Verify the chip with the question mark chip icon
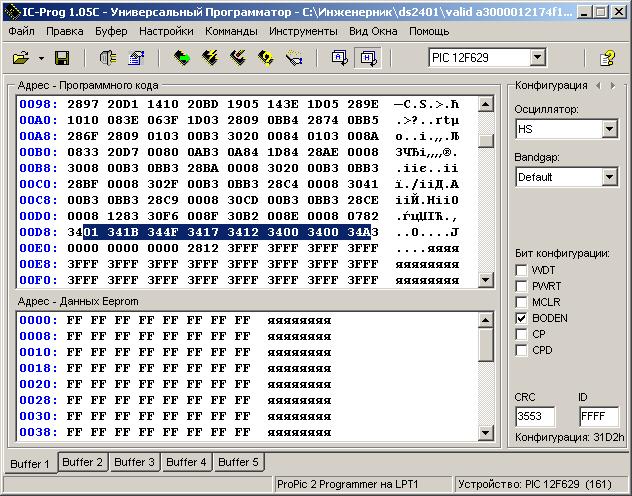 click(x=266, y=58)
